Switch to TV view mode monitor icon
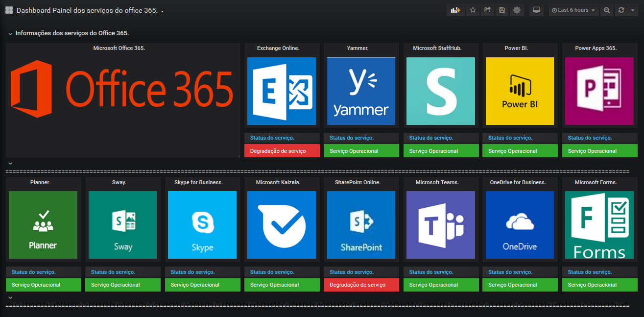 pyautogui.click(x=536, y=10)
